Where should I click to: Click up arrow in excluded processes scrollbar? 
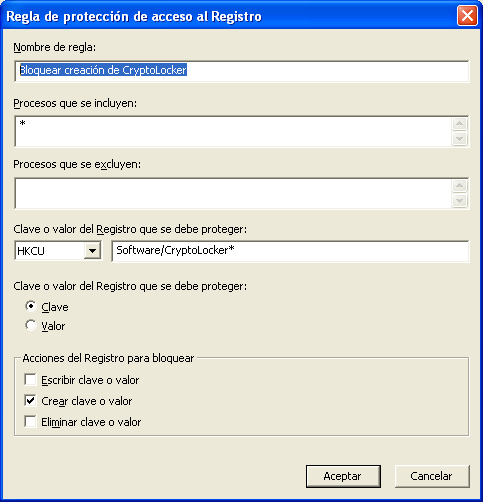point(460,186)
